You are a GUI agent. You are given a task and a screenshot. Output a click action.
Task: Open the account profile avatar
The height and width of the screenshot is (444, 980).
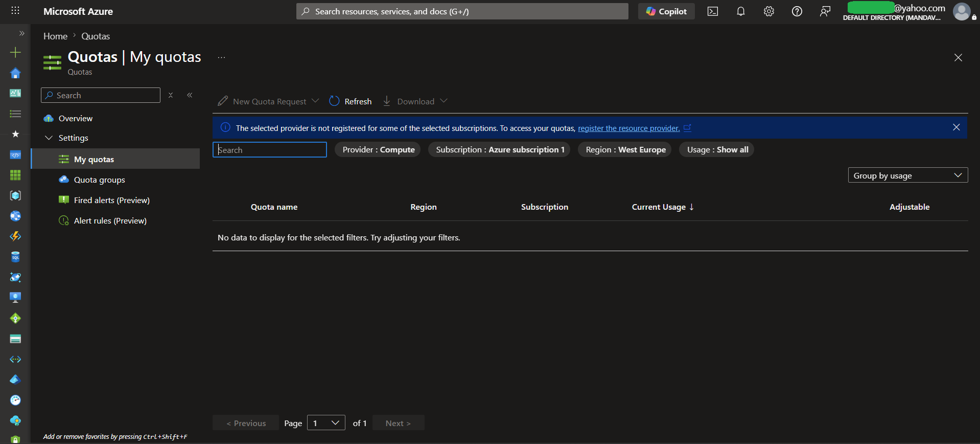(x=962, y=11)
